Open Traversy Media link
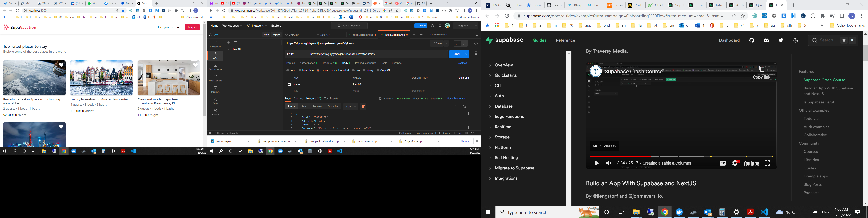 tap(609, 51)
